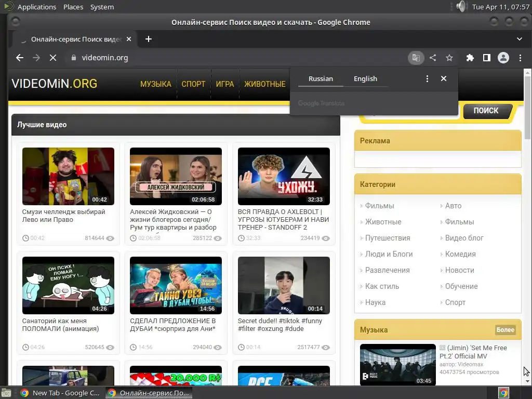Stop loading the page with X button

[53, 58]
